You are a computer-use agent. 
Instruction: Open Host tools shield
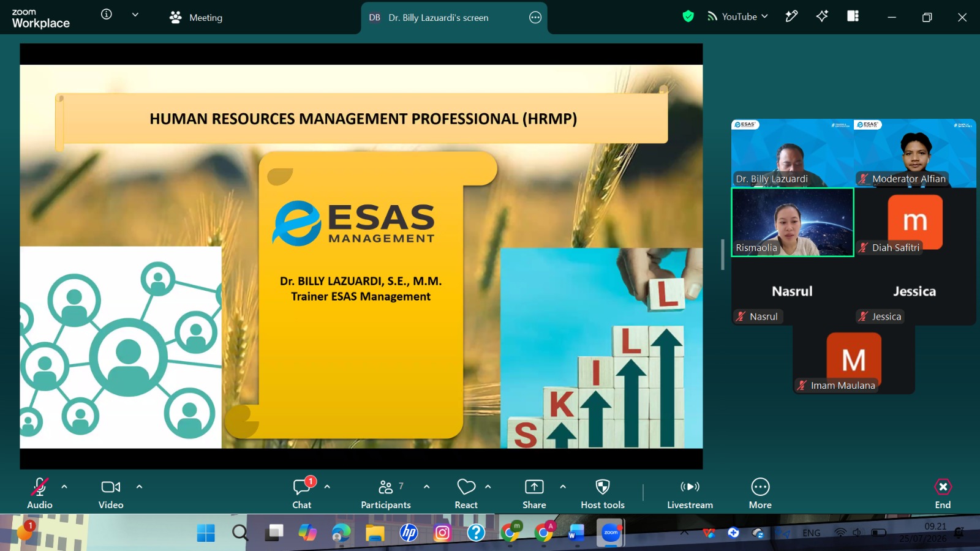603,493
